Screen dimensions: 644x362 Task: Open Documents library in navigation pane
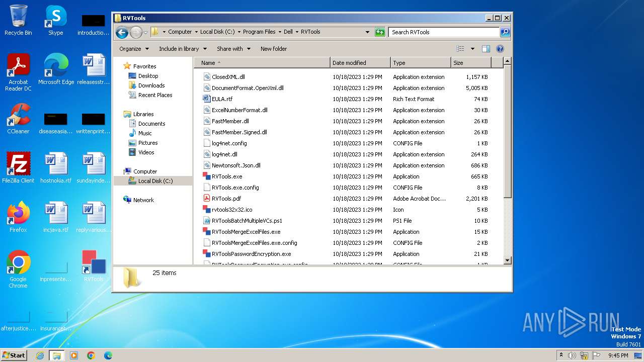tap(151, 124)
